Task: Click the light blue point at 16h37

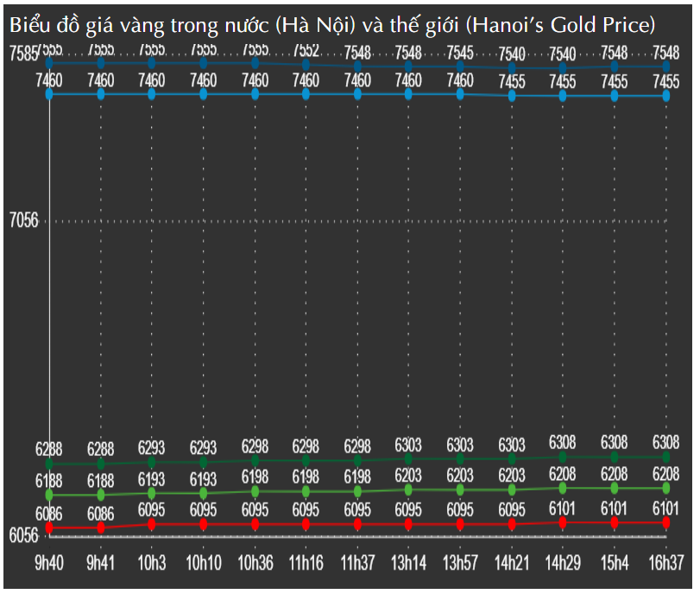Action: (x=665, y=96)
